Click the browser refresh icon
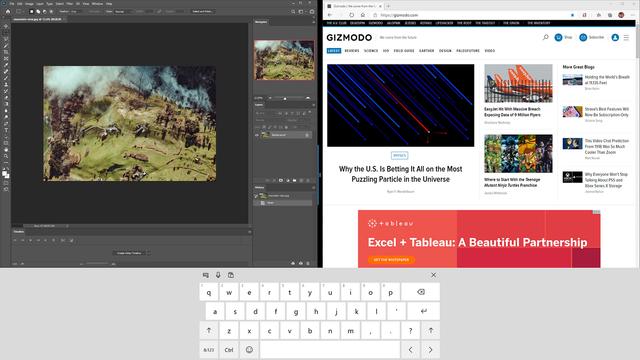 coord(351,15)
